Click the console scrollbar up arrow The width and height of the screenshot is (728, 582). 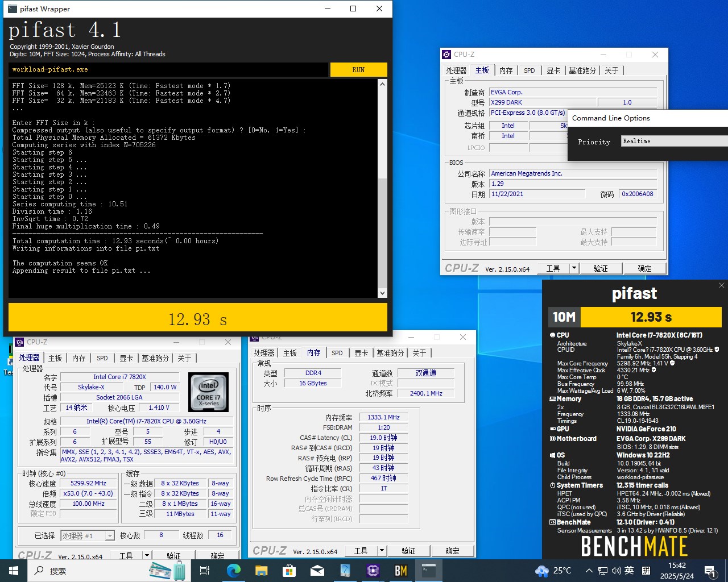click(x=382, y=84)
